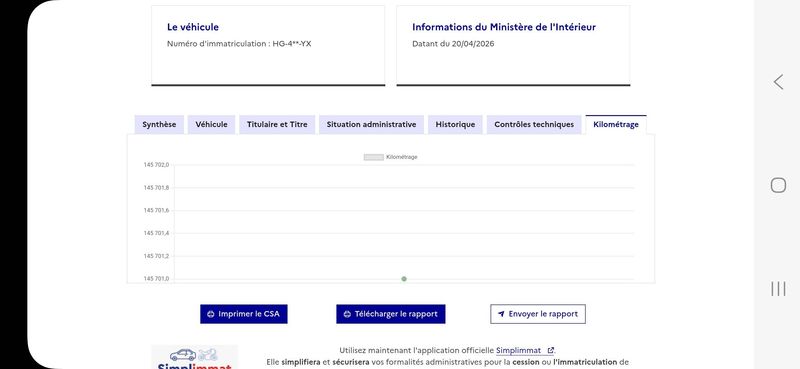Click the 'Le véhicule' heading
The width and height of the screenshot is (800, 369).
coord(193,27)
